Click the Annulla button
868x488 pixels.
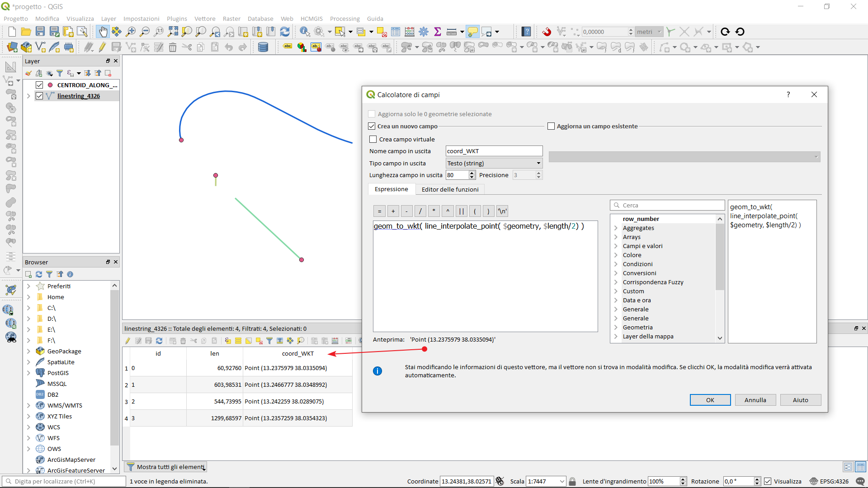pyautogui.click(x=755, y=400)
